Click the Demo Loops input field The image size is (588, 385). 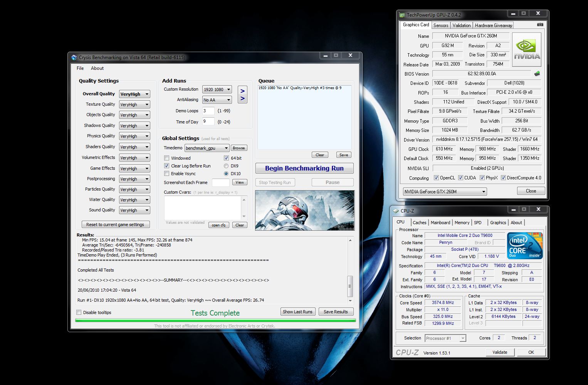click(208, 111)
